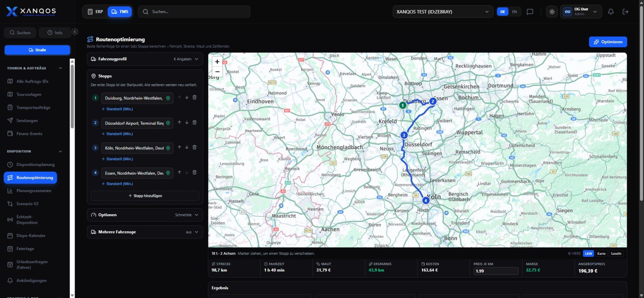This screenshot has height=298, width=644.
Task: Focus the top Suchen search field
Action: click(x=194, y=12)
